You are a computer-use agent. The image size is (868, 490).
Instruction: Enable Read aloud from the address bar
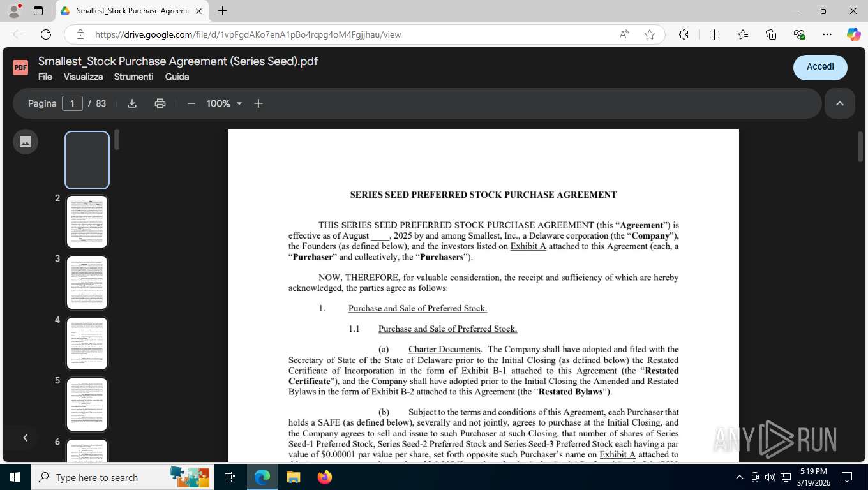point(624,34)
